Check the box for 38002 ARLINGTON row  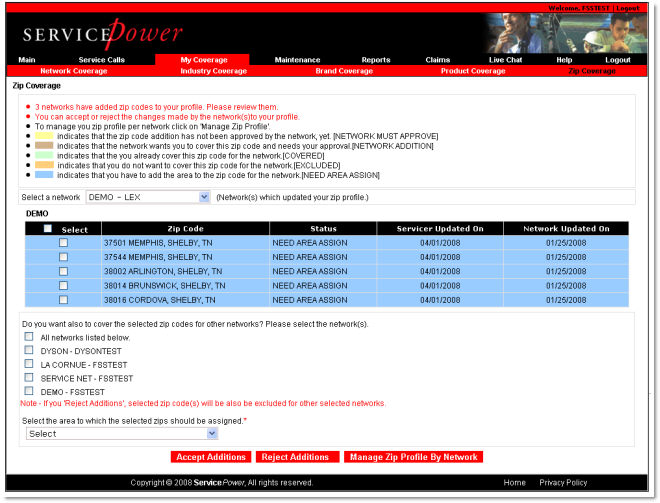point(63,271)
